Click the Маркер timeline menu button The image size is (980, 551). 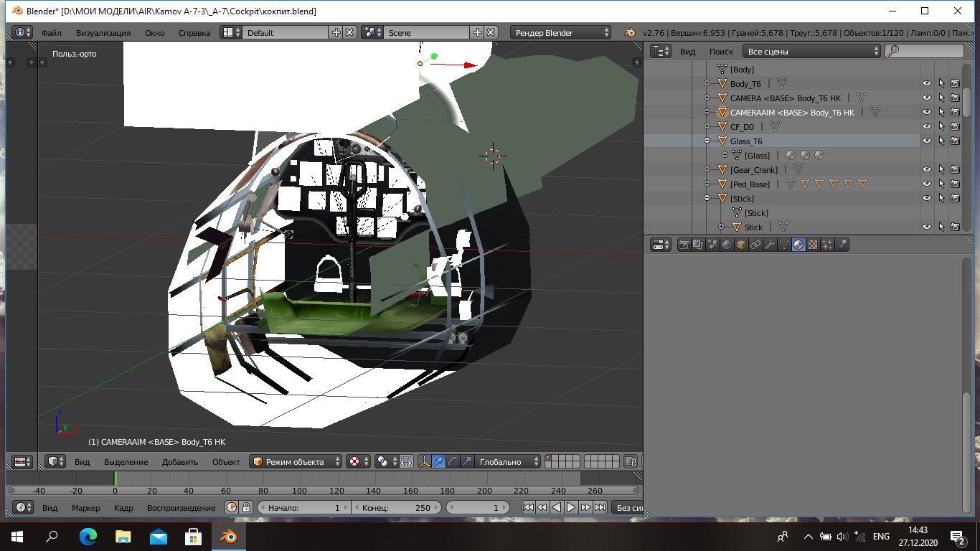pyautogui.click(x=85, y=507)
